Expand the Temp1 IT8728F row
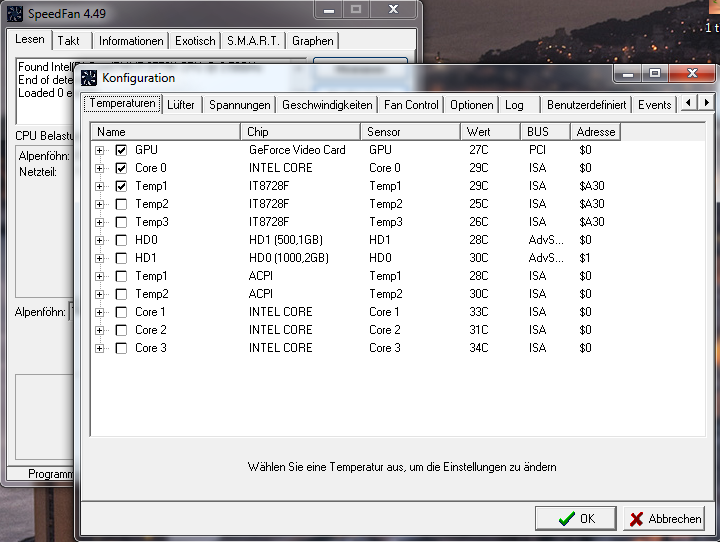 click(99, 186)
